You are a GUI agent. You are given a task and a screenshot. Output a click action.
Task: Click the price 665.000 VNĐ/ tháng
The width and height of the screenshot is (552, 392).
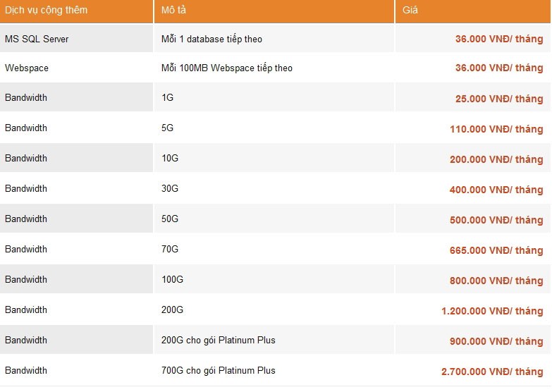(x=496, y=250)
